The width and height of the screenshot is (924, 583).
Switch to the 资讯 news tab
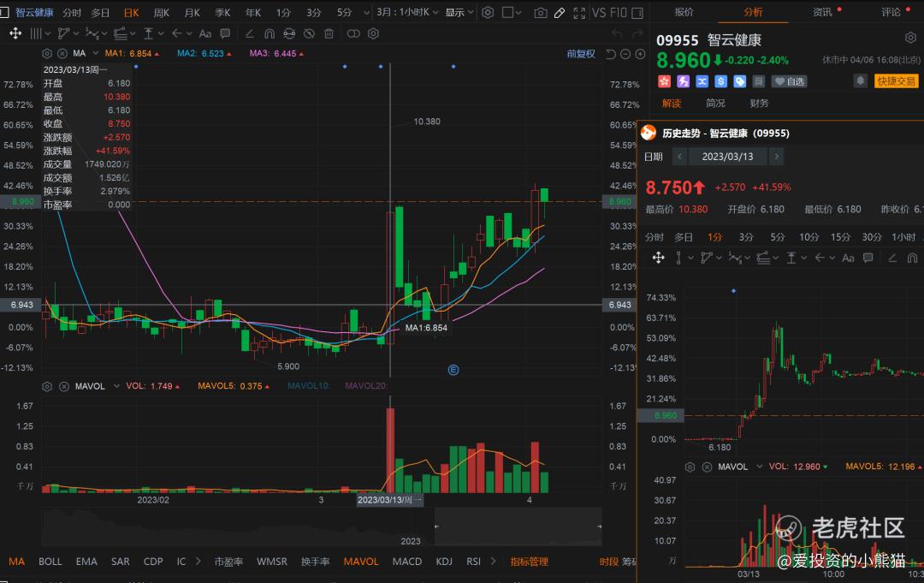[822, 12]
